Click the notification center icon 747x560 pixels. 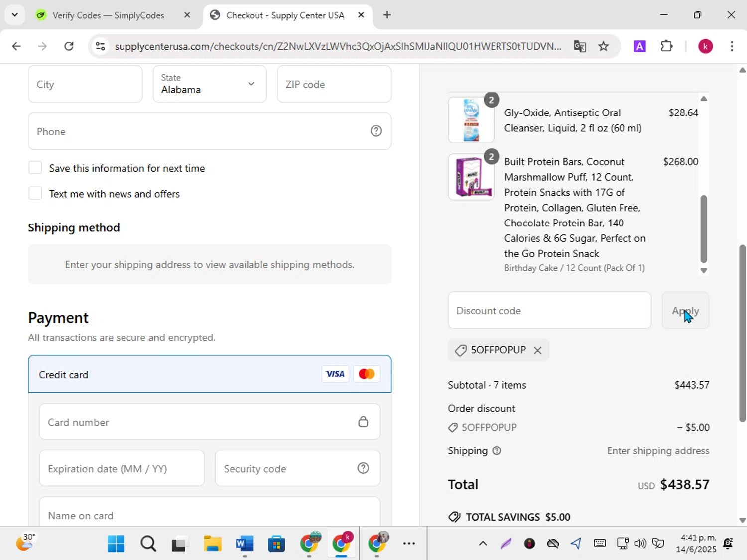coord(728,544)
